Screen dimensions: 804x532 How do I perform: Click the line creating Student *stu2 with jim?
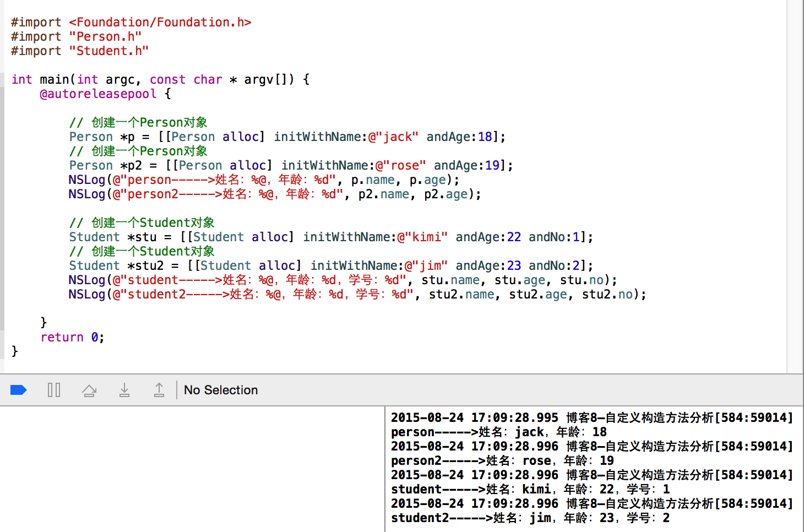331,265
